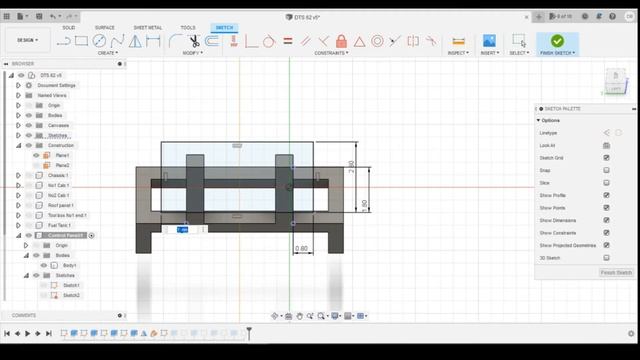The height and width of the screenshot is (360, 640).
Task: Click the Measure icon above Inspect
Action: (x=458, y=41)
